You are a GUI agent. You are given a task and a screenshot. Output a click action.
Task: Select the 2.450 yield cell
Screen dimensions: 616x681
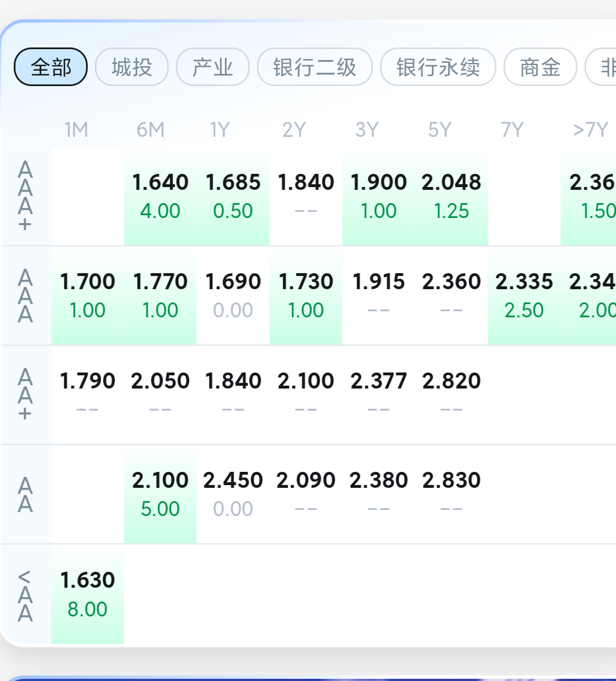pos(233,494)
